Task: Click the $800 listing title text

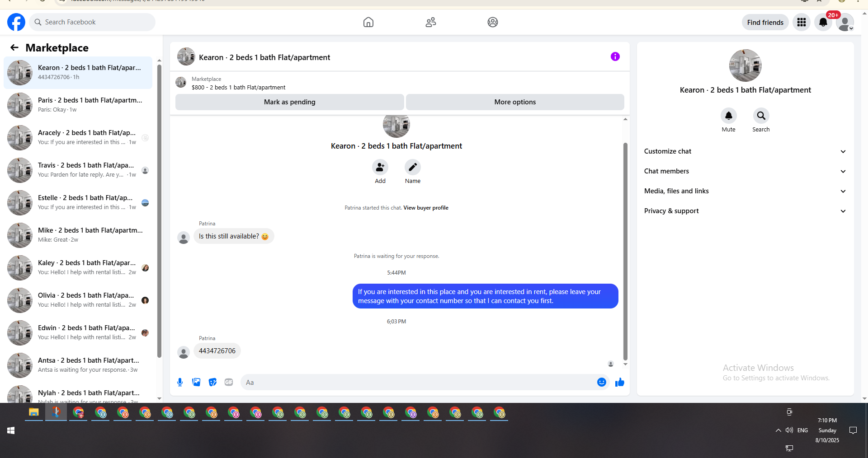Action: (239, 88)
